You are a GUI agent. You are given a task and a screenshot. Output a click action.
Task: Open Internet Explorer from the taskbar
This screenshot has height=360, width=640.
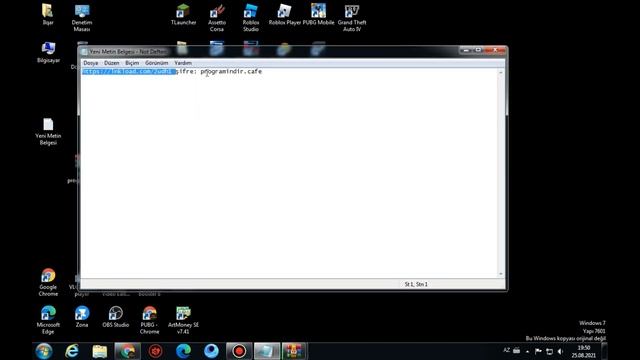72,351
